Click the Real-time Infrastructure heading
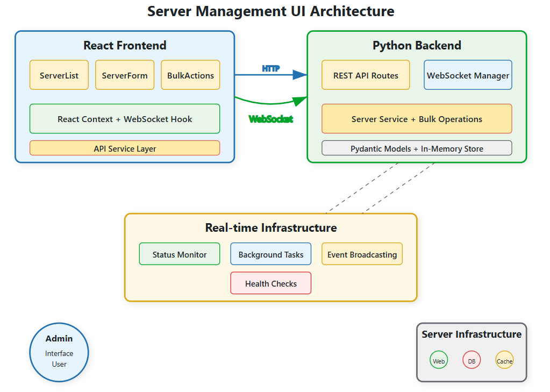 point(271,228)
